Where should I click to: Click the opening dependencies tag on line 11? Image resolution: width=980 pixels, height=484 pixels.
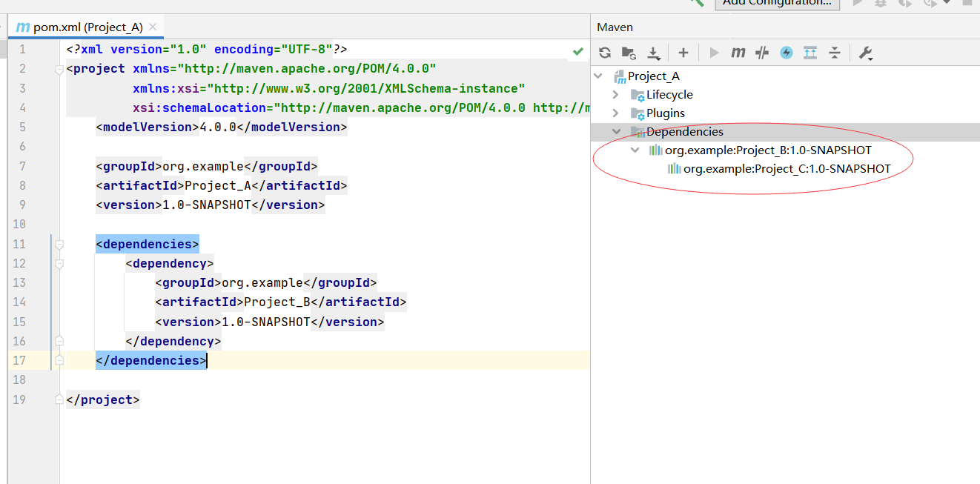[x=148, y=244]
